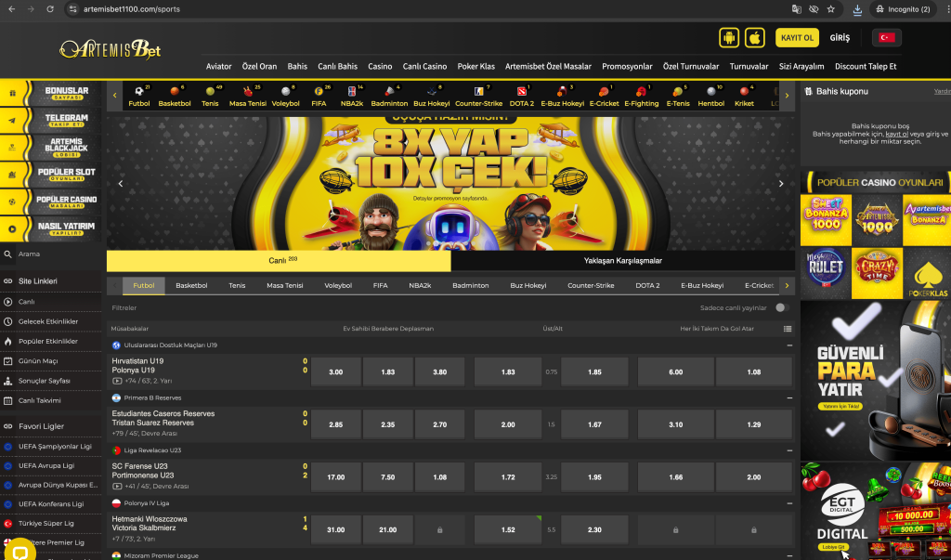Pick 3.00 home odds for Hırvatistan U19

335,371
